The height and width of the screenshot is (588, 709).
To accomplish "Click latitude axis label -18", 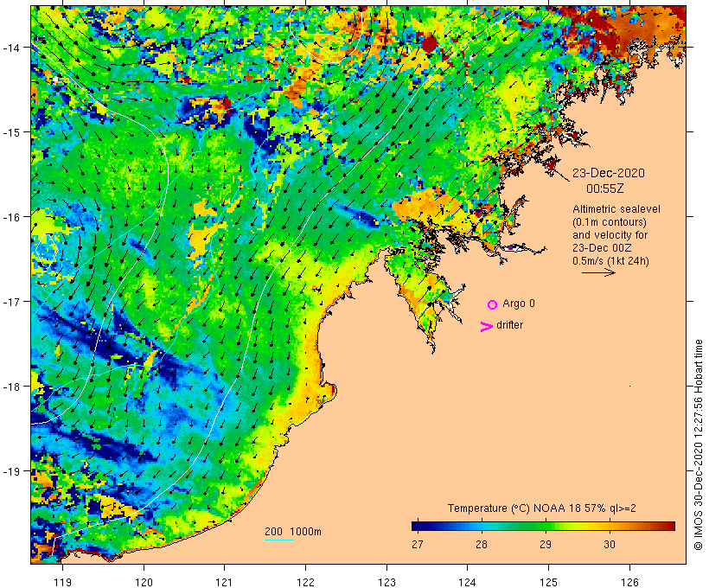I will (x=11, y=387).
